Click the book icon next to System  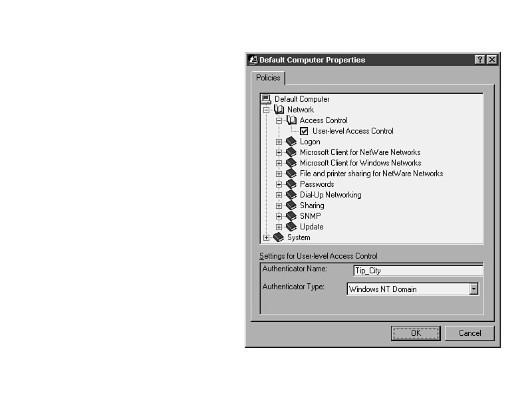coord(279,237)
